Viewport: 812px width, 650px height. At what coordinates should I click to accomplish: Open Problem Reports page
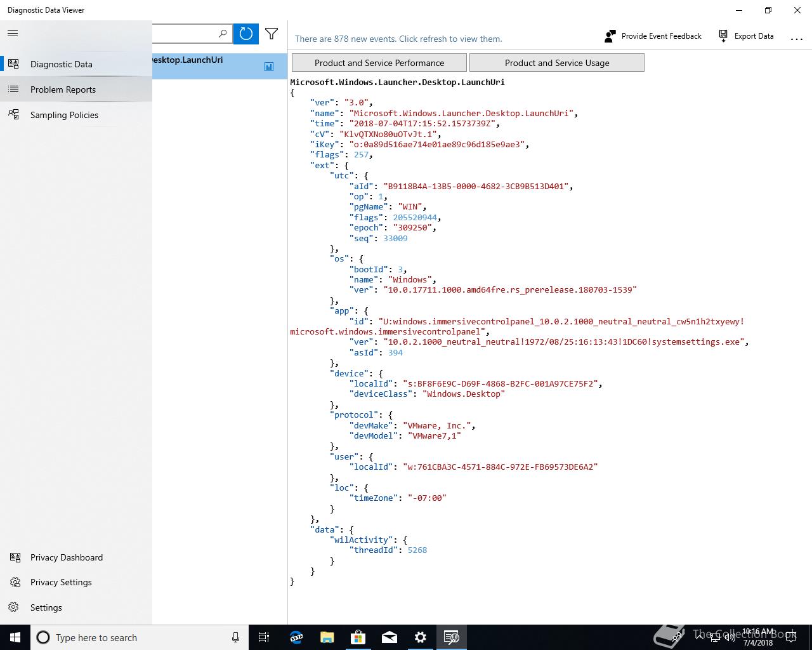76,90
